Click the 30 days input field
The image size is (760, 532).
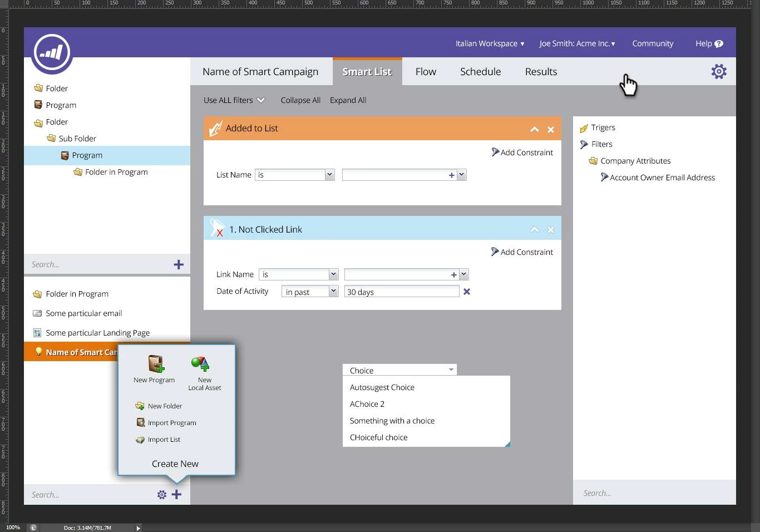[x=402, y=292]
